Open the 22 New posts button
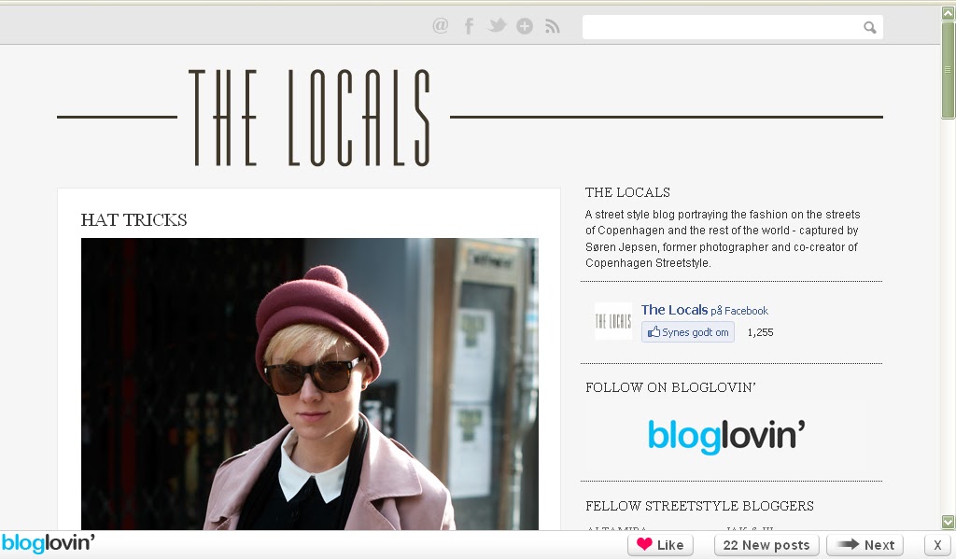This screenshot has width=956, height=560. tap(766, 545)
